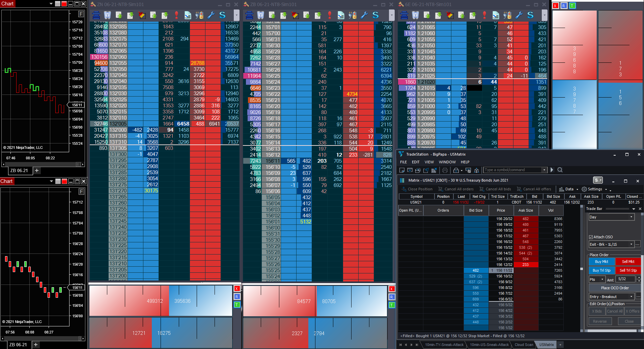This screenshot has height=349, width=644.
Task: Click the red X button beside the ZN volume panel
Action: (x=237, y=289)
